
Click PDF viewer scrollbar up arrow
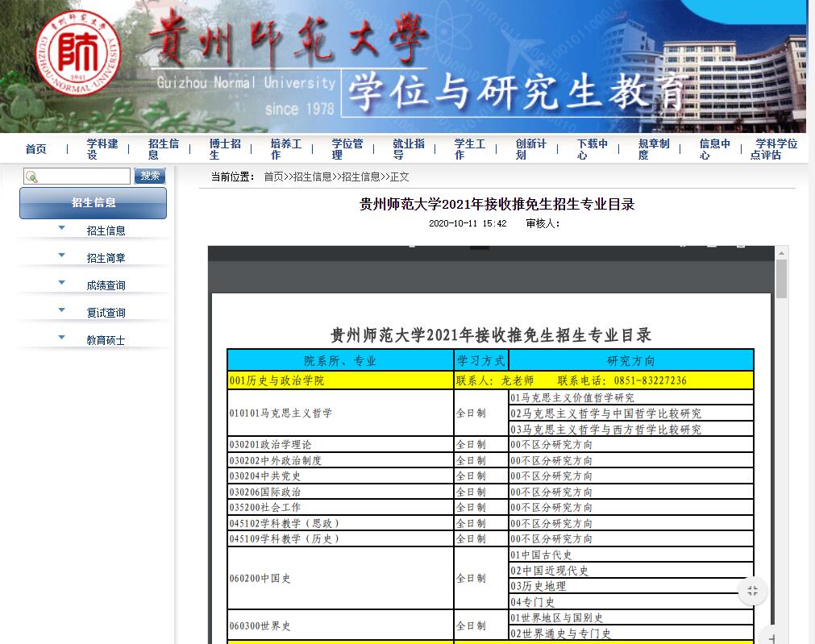[x=781, y=253]
